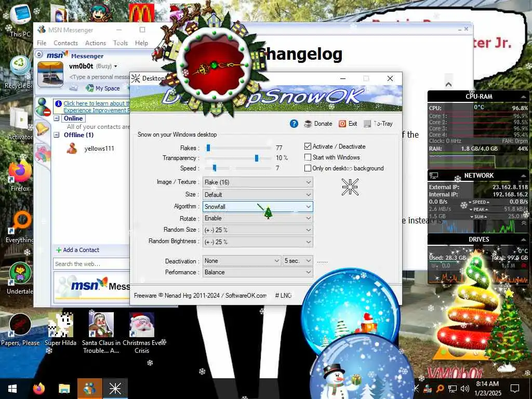Open the Deactivation dropdown showing None
This screenshot has height=399, width=532.
pos(242,261)
